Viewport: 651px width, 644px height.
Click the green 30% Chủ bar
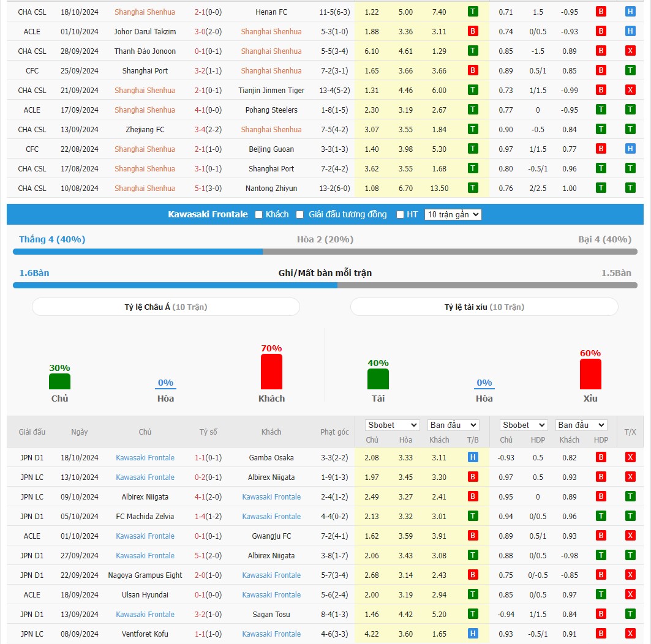click(x=60, y=381)
